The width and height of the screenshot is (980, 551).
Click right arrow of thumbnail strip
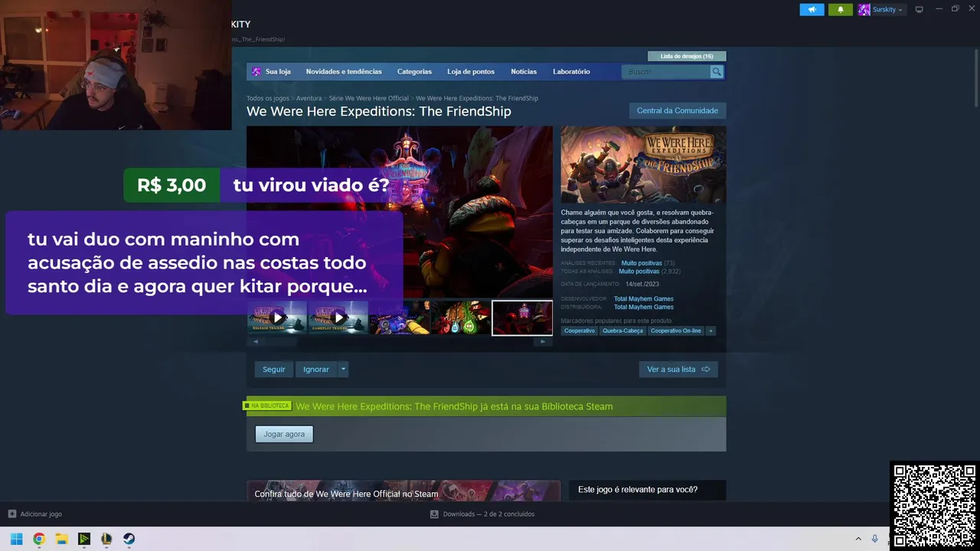coord(543,342)
